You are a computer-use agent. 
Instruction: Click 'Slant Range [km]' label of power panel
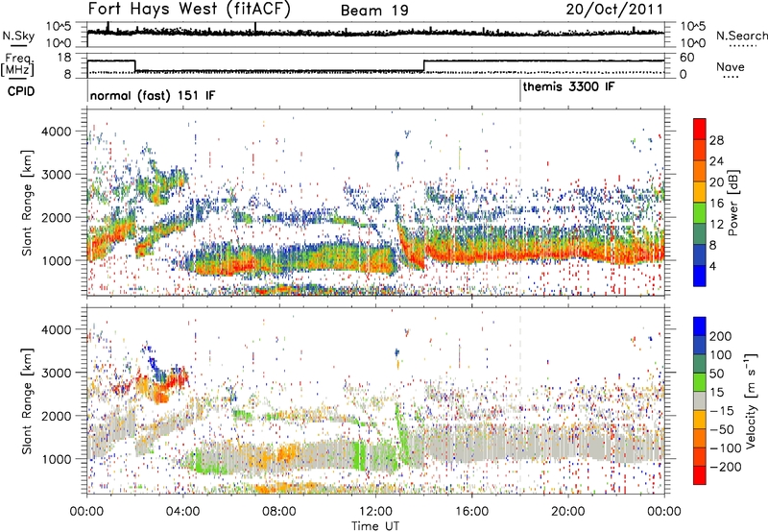point(27,203)
